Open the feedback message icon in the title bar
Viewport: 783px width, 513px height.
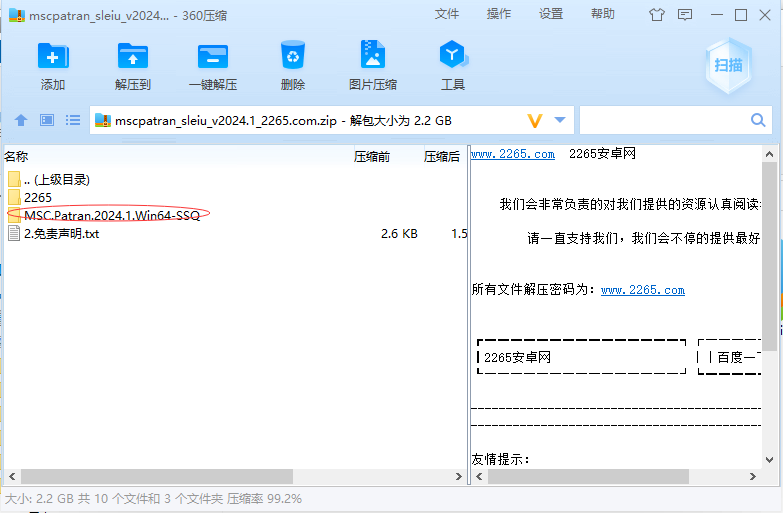click(x=685, y=15)
